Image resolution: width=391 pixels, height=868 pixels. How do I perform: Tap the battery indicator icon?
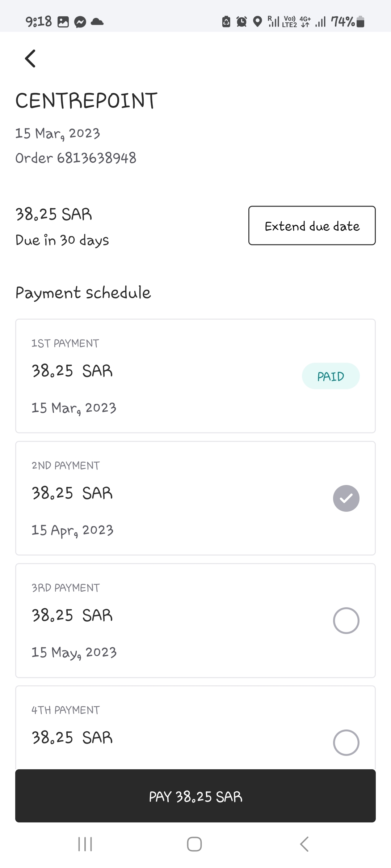360,22
